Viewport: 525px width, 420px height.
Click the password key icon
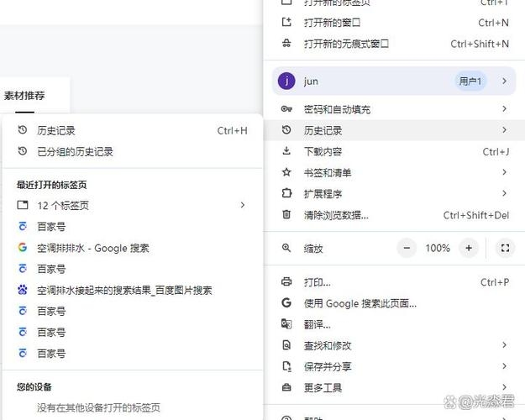click(286, 109)
